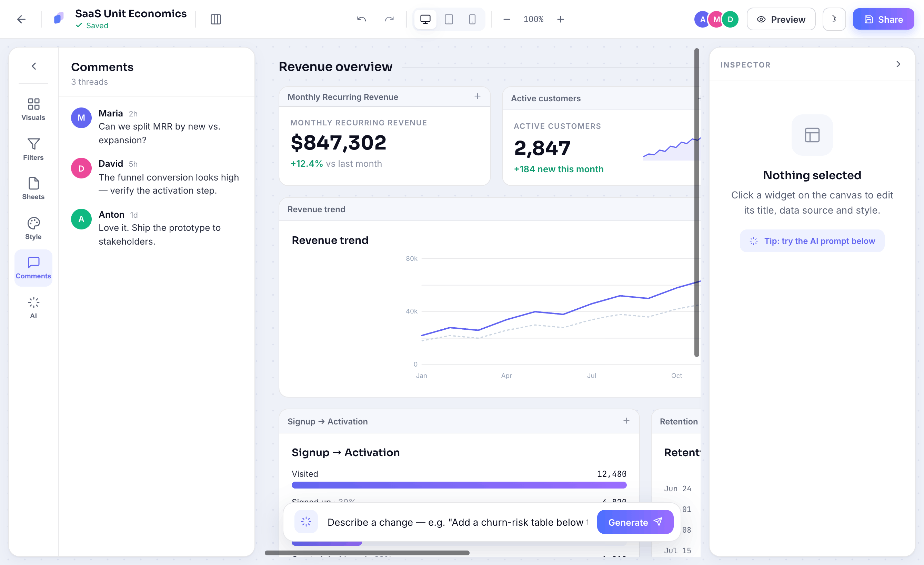Open the Style tab
Image resolution: width=924 pixels, height=565 pixels.
point(33,228)
